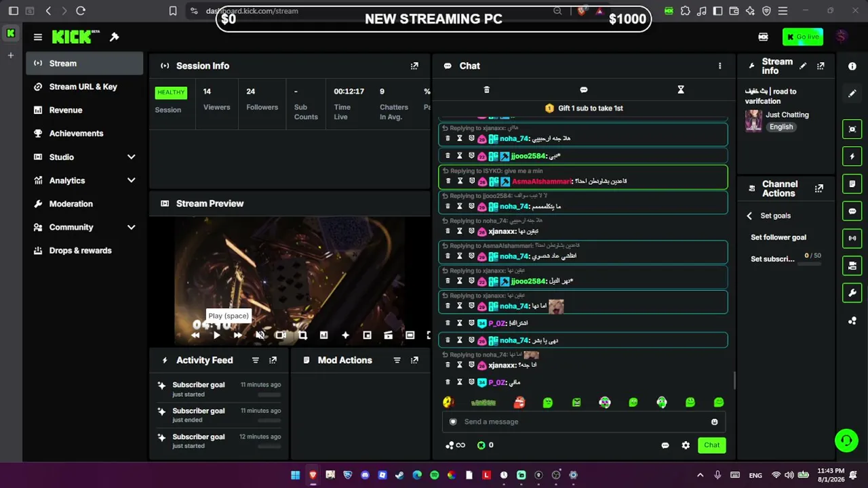868x488 pixels.
Task: Send the message with the Chat button
Action: (x=712, y=445)
